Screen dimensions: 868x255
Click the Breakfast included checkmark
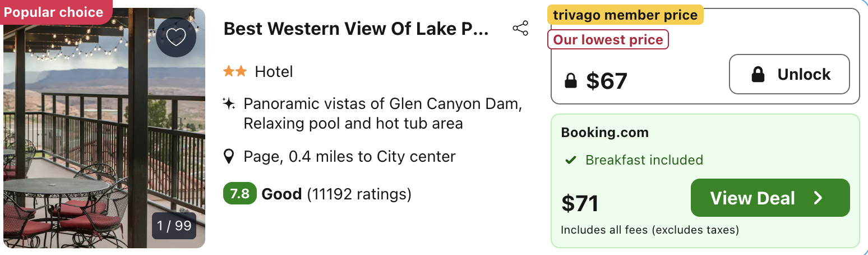click(571, 160)
